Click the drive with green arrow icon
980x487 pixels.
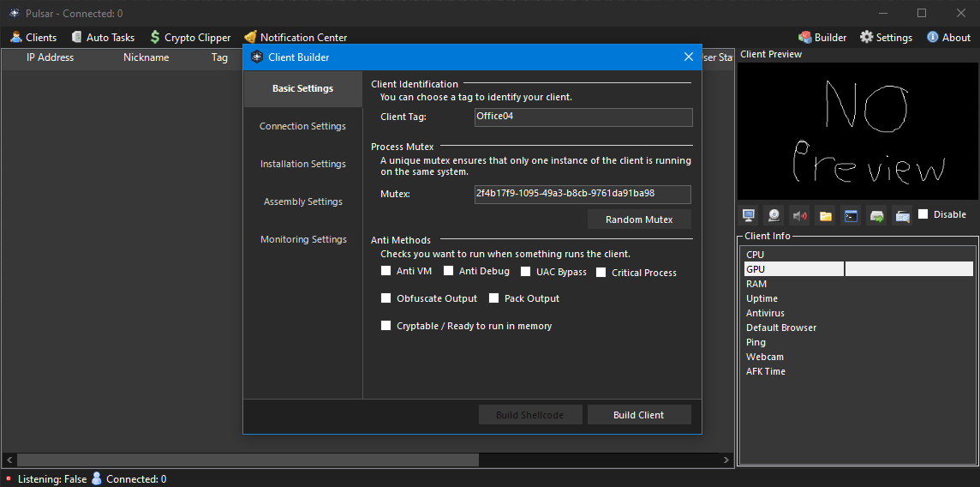click(x=877, y=216)
